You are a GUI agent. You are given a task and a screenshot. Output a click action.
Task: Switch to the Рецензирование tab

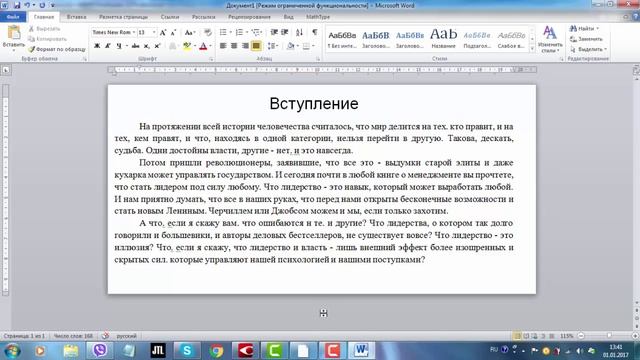[249, 17]
